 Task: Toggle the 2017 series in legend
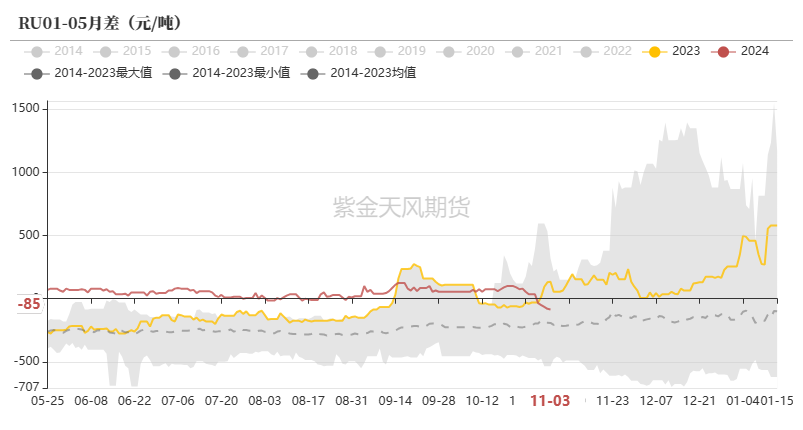click(259, 51)
